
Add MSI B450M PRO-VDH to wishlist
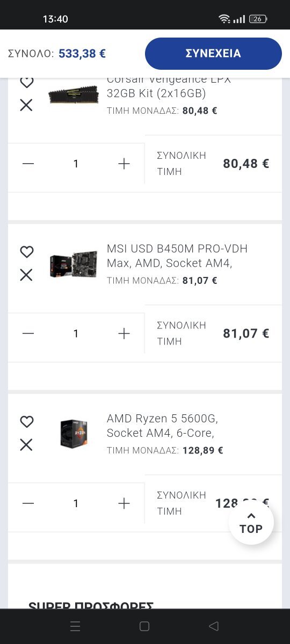[26, 252]
